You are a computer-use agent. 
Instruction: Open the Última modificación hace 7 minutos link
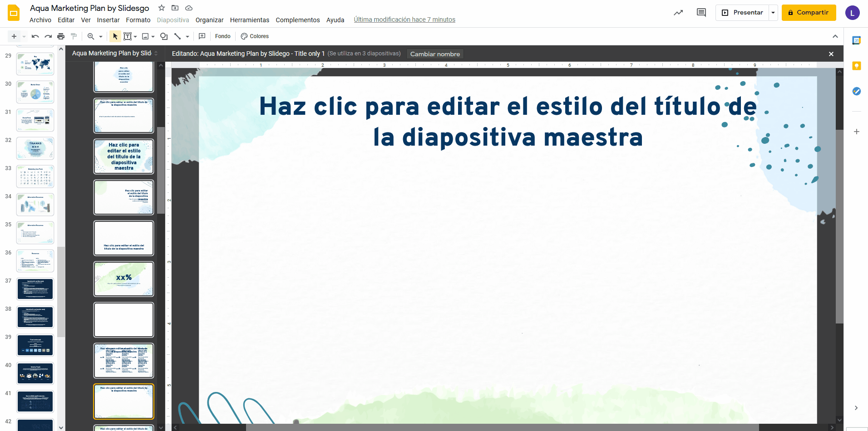click(404, 20)
